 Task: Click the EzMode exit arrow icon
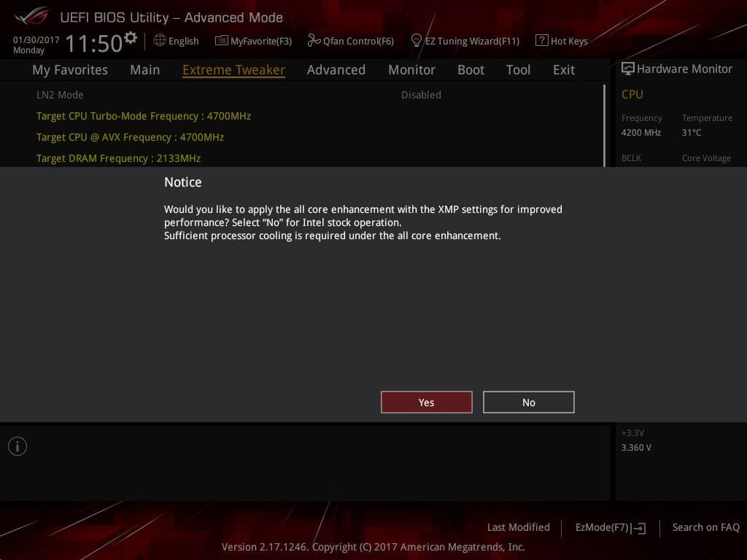pos(638,528)
